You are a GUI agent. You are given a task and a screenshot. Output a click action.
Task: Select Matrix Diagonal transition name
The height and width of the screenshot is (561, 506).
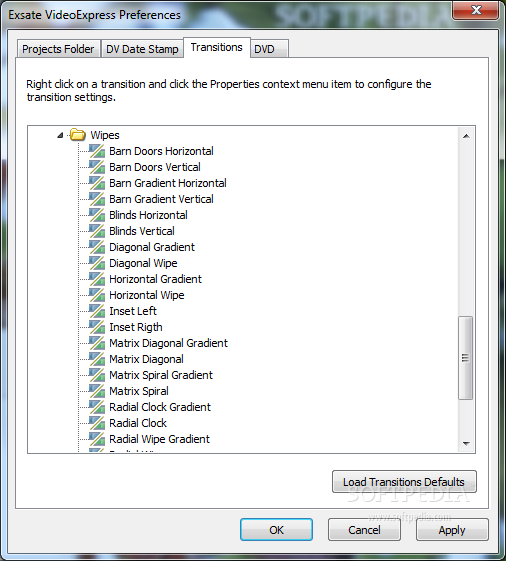click(x=147, y=359)
